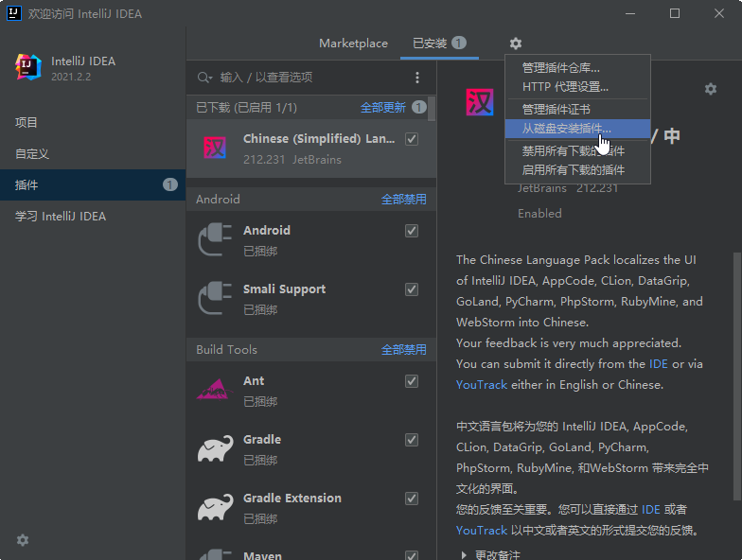Viewport: 742px width, 560px height.
Task: Click the badge next to Update All
Action: pos(418,108)
